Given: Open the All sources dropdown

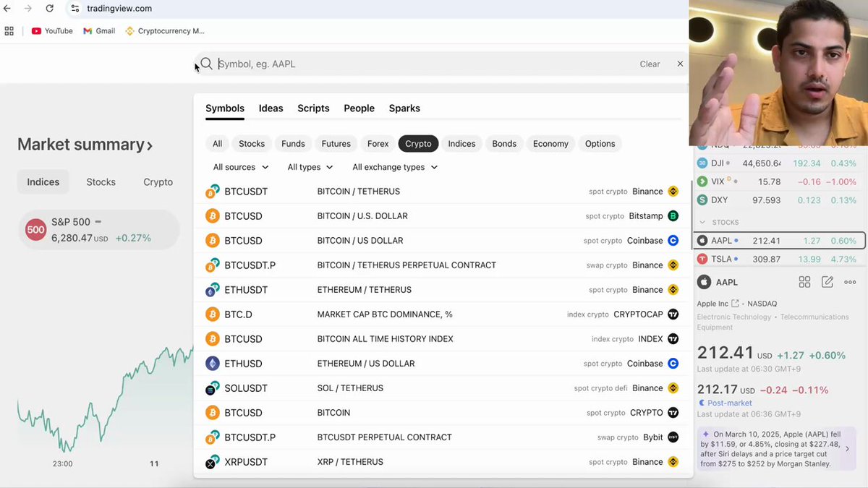Looking at the screenshot, I should [x=241, y=167].
